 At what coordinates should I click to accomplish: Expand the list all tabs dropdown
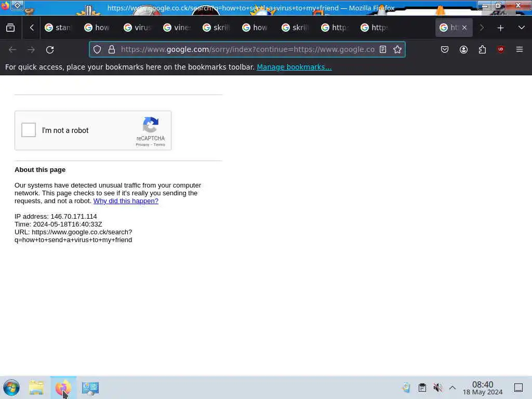(522, 28)
